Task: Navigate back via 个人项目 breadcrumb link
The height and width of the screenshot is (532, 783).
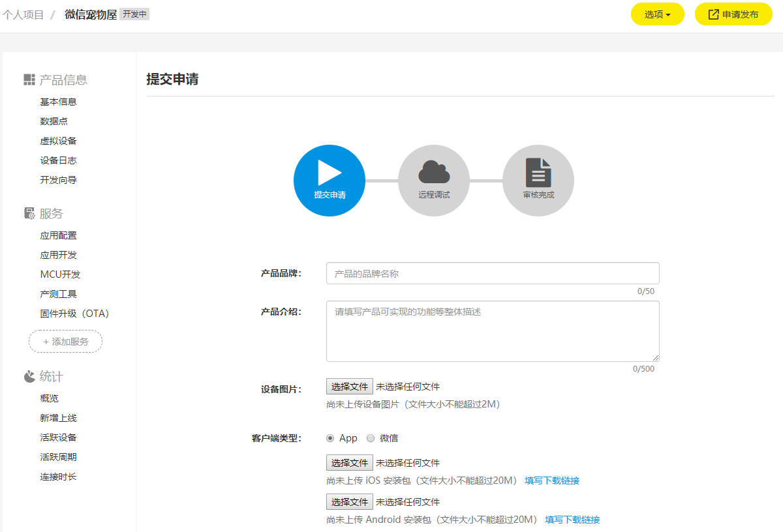Action: tap(22, 14)
